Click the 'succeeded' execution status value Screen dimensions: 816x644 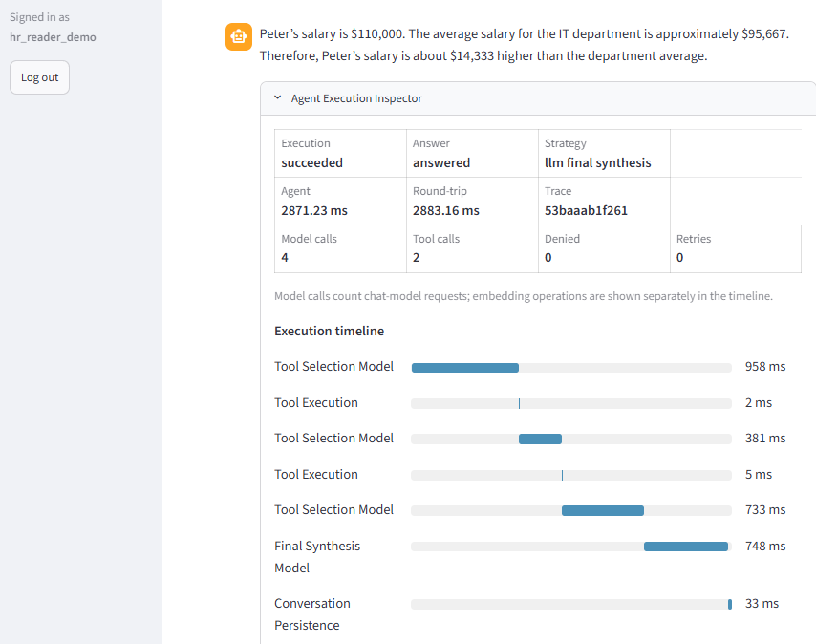pyautogui.click(x=311, y=162)
